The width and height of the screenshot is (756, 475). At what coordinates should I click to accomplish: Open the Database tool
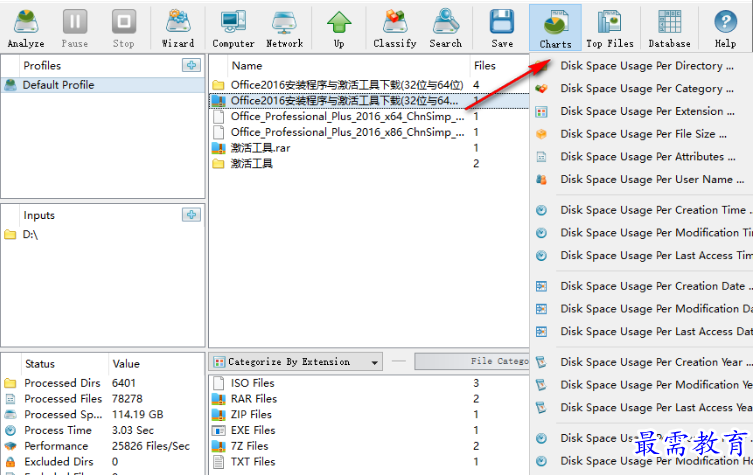(x=669, y=28)
